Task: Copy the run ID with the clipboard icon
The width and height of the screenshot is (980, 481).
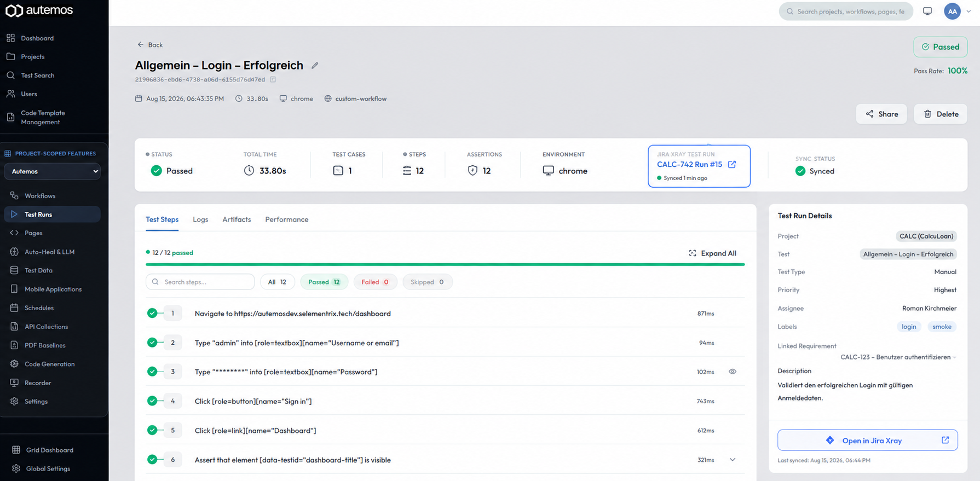Action: (273, 79)
